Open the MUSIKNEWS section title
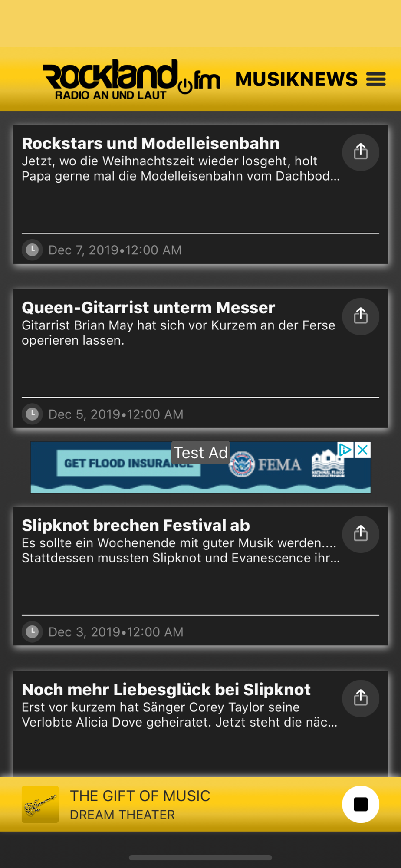The width and height of the screenshot is (401, 868). [296, 79]
